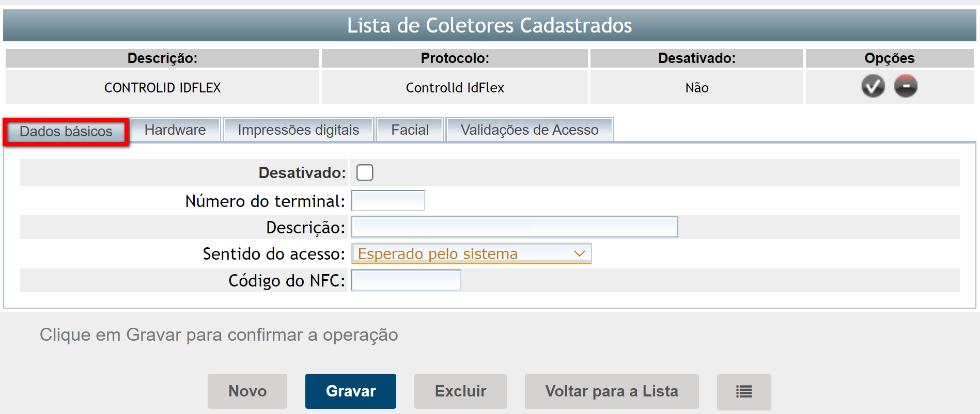The height and width of the screenshot is (414, 980).
Task: Click Voltar para a Lista
Action: click(611, 391)
